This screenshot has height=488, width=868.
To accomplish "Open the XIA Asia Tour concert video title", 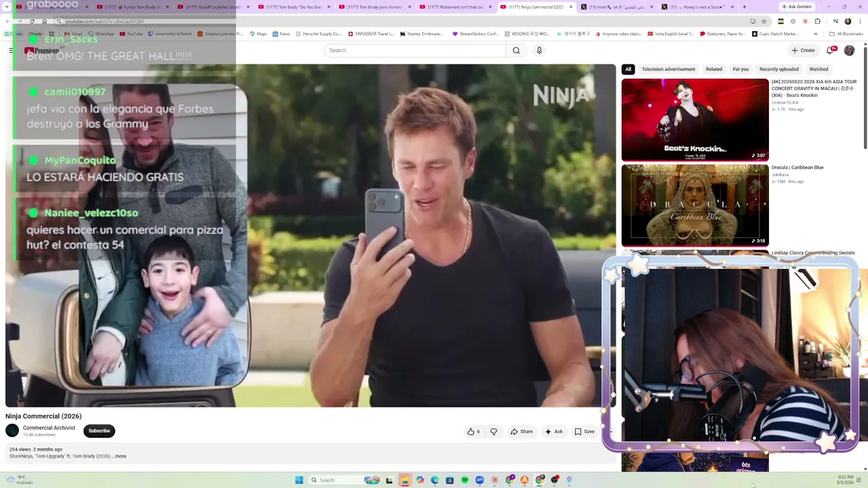I will [814, 88].
